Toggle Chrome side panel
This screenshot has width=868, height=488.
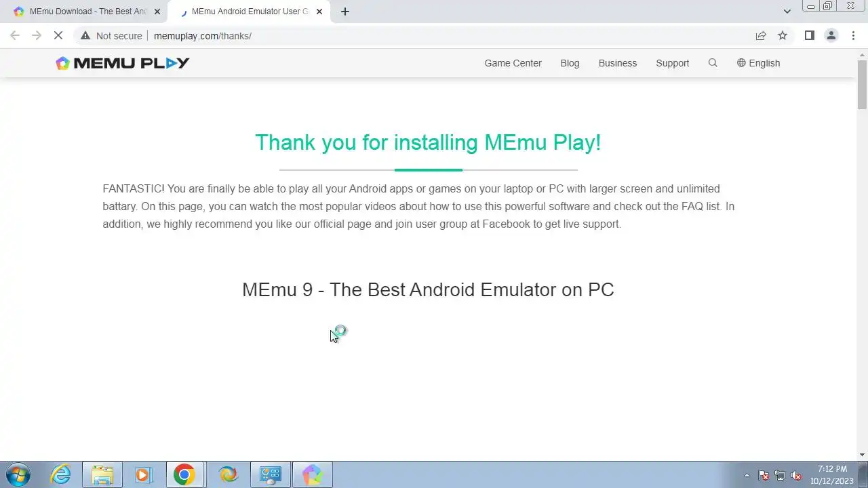[x=809, y=35]
